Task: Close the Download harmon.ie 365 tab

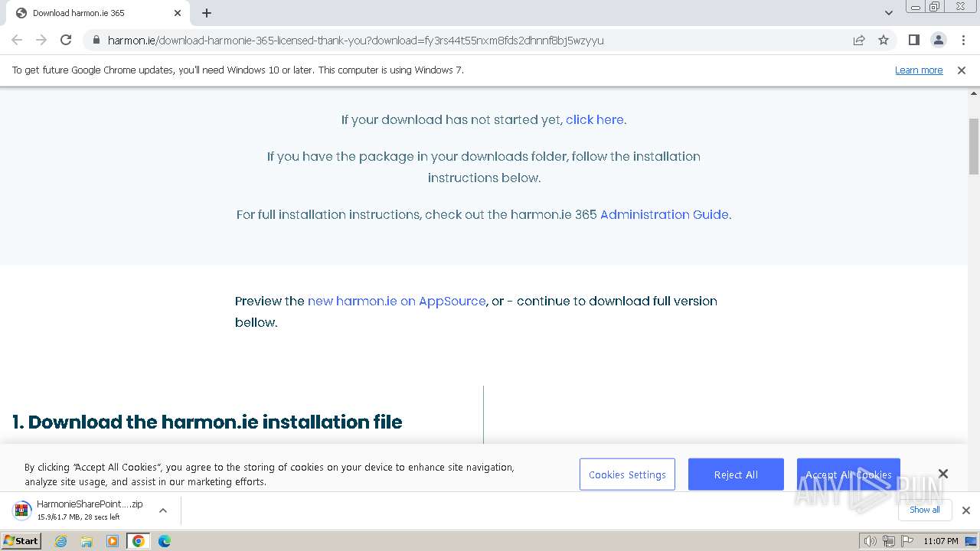Action: tap(178, 13)
